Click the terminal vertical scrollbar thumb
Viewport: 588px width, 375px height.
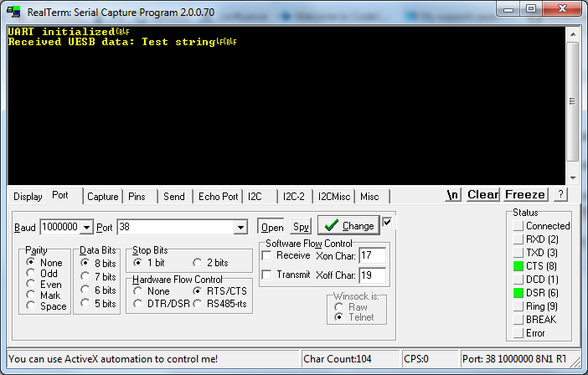tap(573, 101)
